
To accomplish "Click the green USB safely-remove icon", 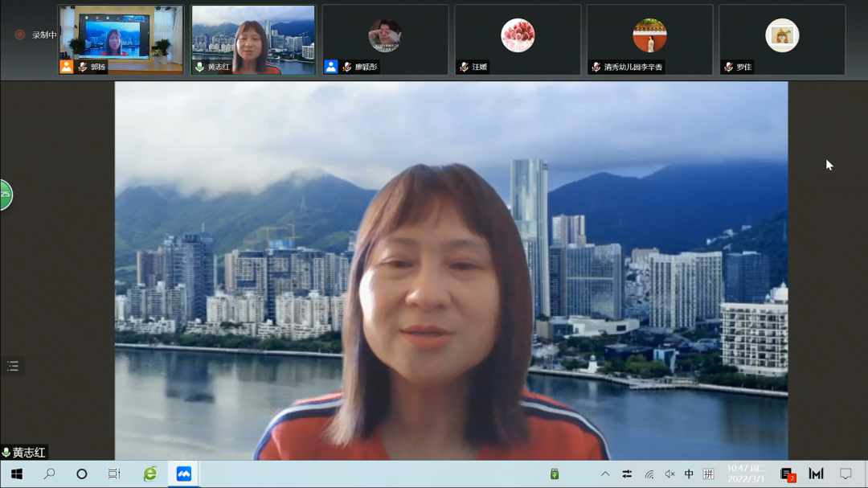I will (555, 474).
